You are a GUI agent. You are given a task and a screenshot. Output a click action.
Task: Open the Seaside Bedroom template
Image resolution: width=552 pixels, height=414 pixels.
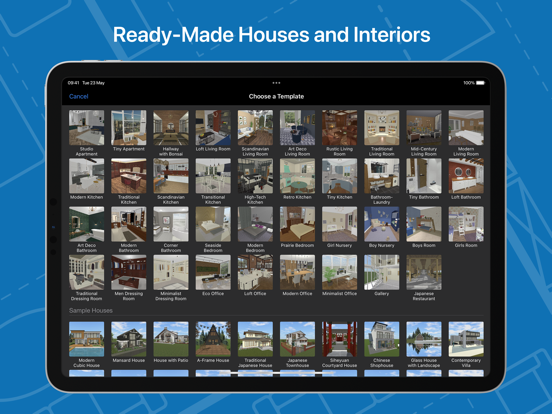213,224
